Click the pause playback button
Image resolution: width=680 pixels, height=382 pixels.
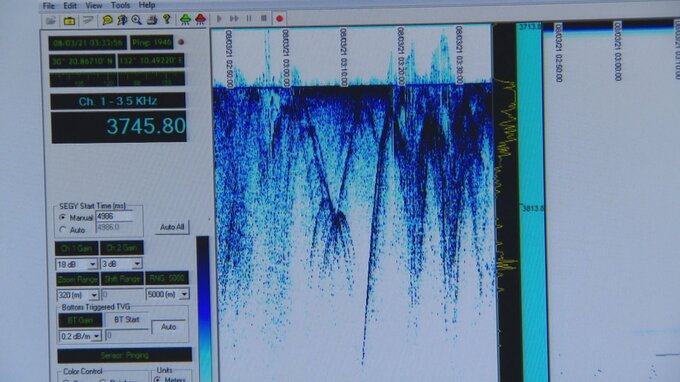pos(249,19)
